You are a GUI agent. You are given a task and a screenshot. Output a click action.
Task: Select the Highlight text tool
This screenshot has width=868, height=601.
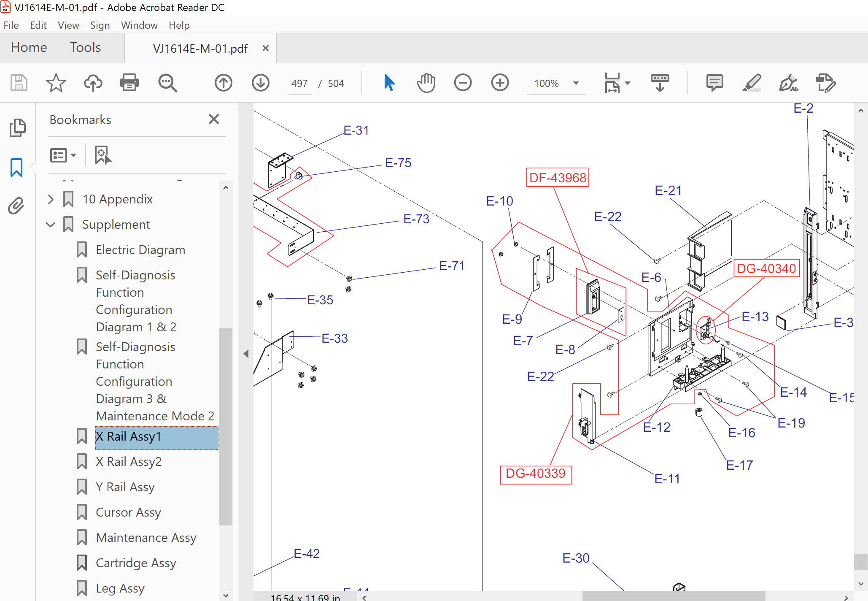(x=752, y=83)
